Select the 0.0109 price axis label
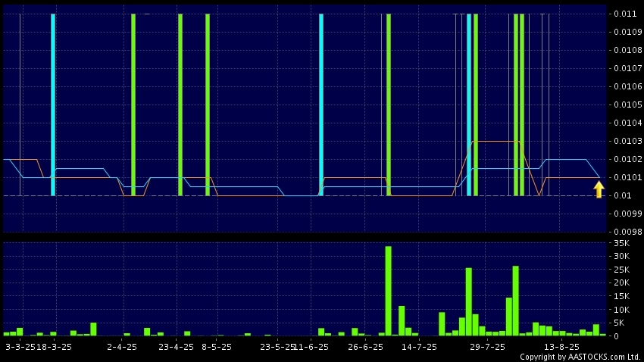Screen dimensions: 644x362 [627, 32]
